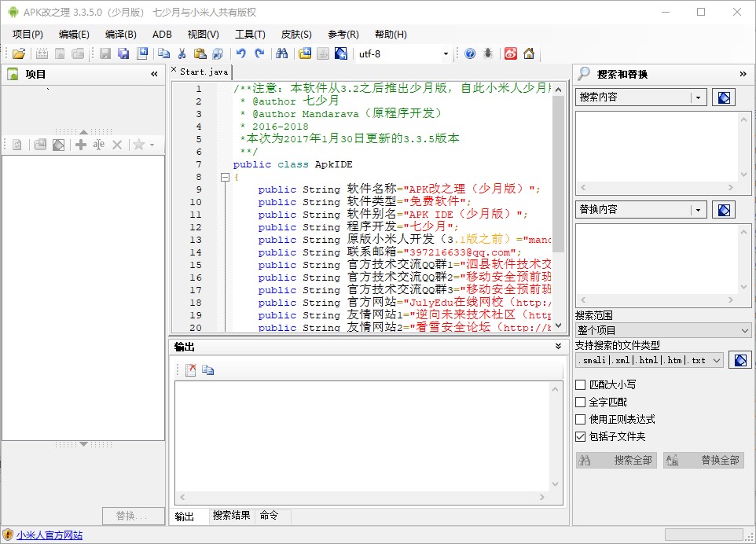This screenshot has width=756, height=544.
Task: Open the 视图(V) menu
Action: tap(203, 35)
